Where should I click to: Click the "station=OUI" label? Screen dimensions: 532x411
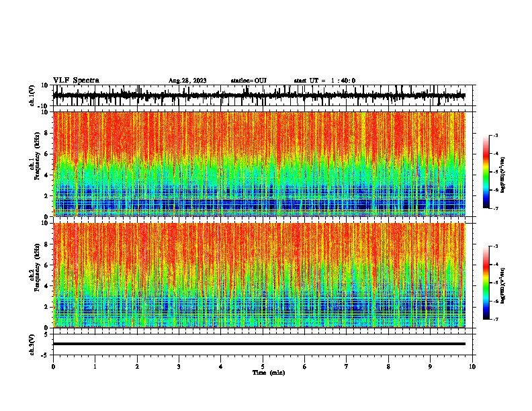pyautogui.click(x=249, y=81)
